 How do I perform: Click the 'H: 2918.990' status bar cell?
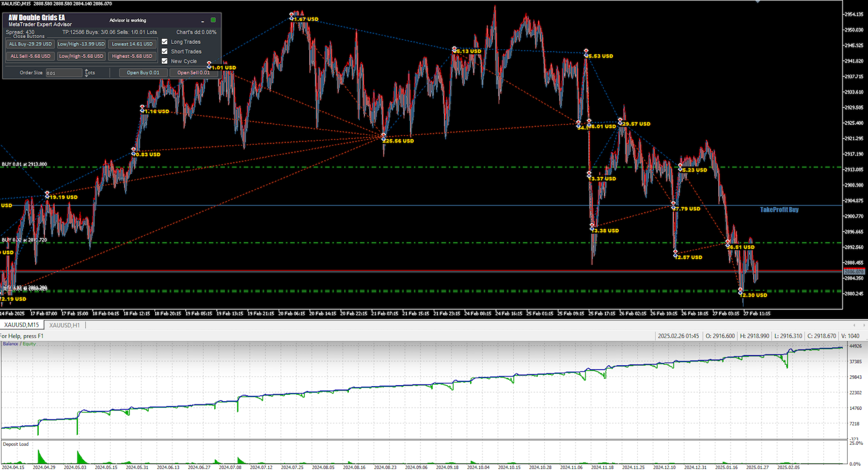(754, 336)
